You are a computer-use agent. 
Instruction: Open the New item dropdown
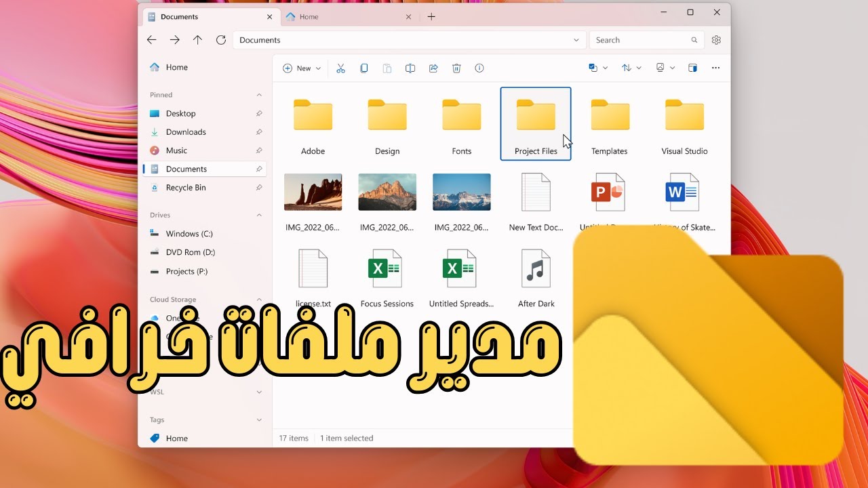tap(302, 68)
